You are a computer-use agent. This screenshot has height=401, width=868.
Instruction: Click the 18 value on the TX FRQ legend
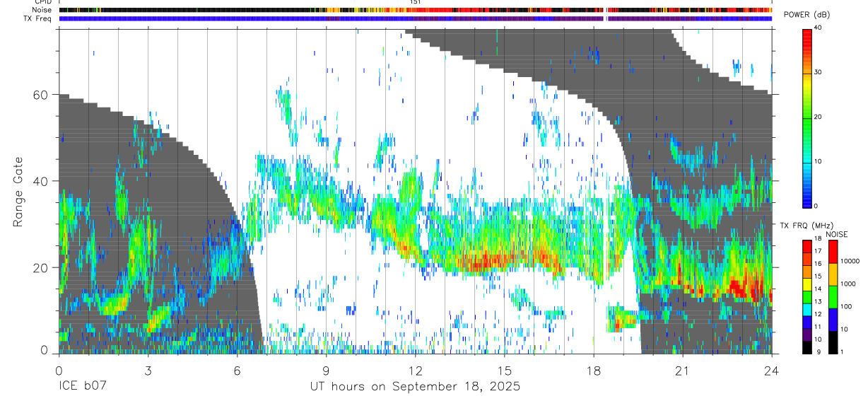click(x=819, y=240)
